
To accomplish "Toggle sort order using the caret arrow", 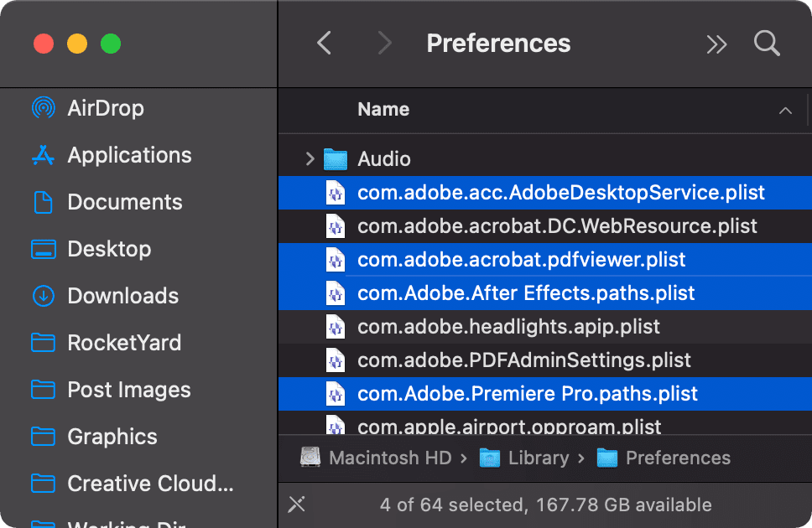I will pos(785,110).
